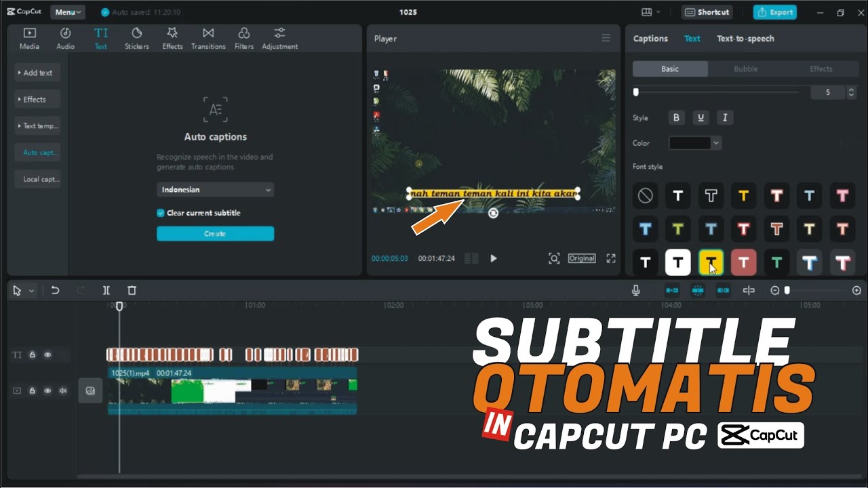The height and width of the screenshot is (488, 868).
Task: Click the player fullscreen icon
Action: (610, 258)
